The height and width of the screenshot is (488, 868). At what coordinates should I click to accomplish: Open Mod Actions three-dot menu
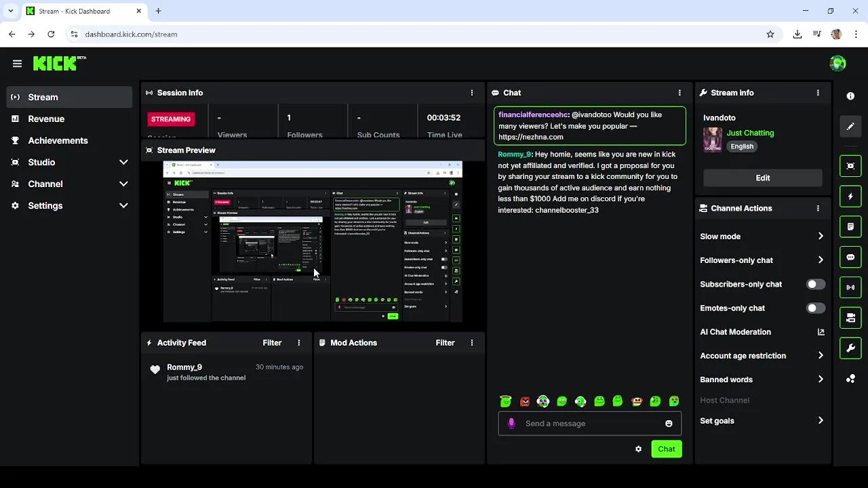pos(472,343)
